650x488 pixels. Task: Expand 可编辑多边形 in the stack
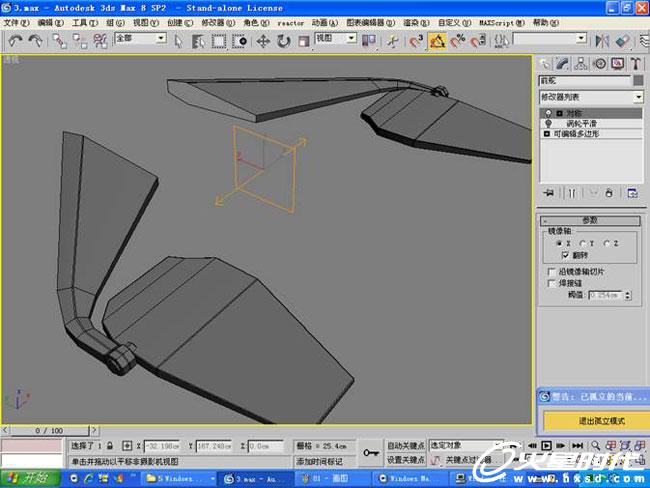pyautogui.click(x=546, y=134)
